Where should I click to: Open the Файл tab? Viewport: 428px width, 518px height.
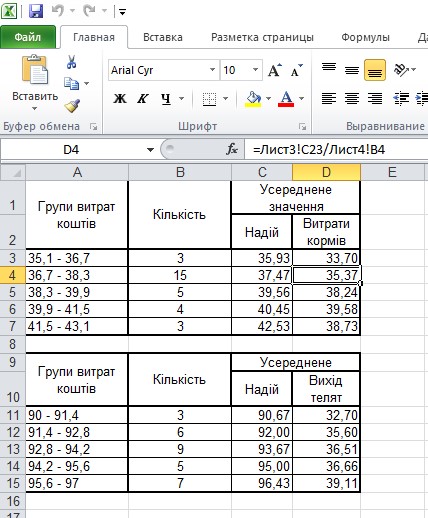pyautogui.click(x=28, y=37)
